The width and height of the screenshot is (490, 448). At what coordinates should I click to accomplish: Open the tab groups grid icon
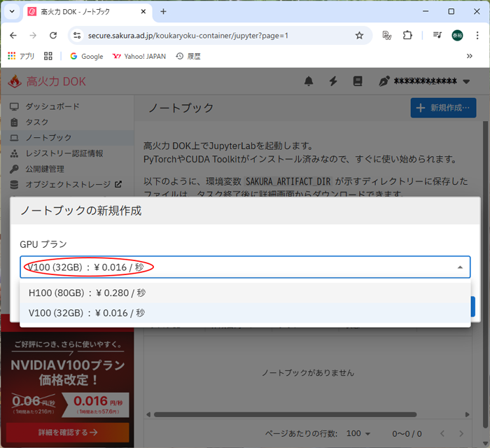[48, 56]
